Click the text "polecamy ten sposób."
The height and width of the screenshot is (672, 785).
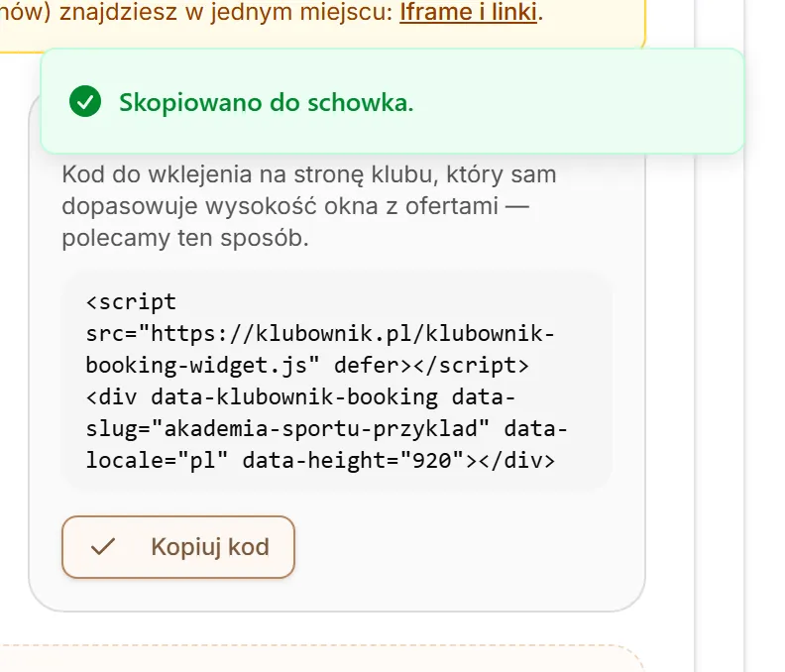coord(185,238)
